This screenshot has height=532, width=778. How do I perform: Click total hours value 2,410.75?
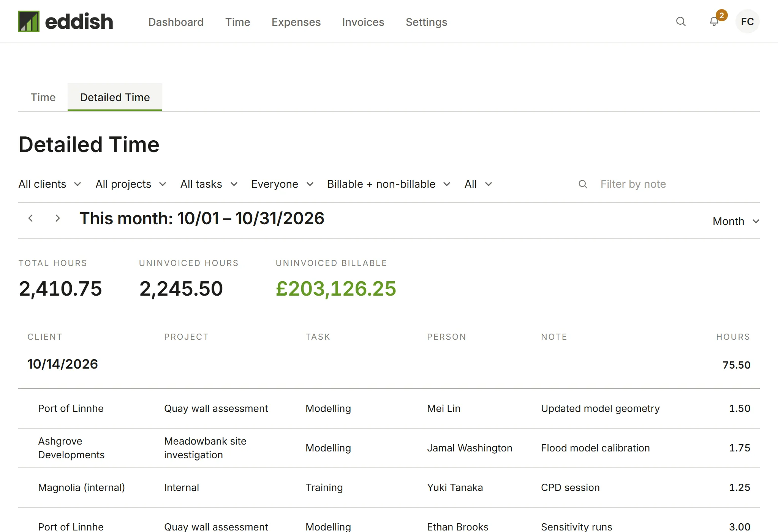(x=60, y=288)
